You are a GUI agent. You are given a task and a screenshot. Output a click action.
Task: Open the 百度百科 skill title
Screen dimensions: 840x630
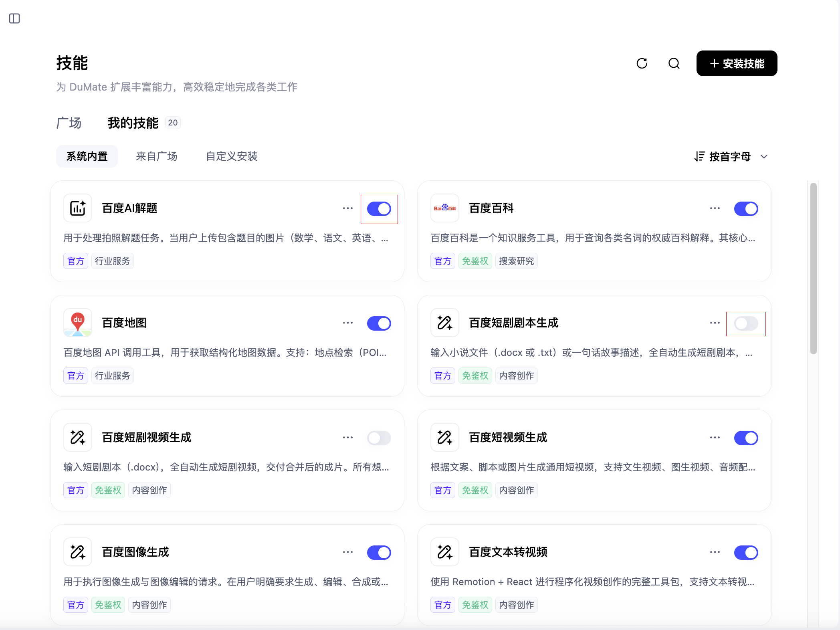(x=491, y=208)
